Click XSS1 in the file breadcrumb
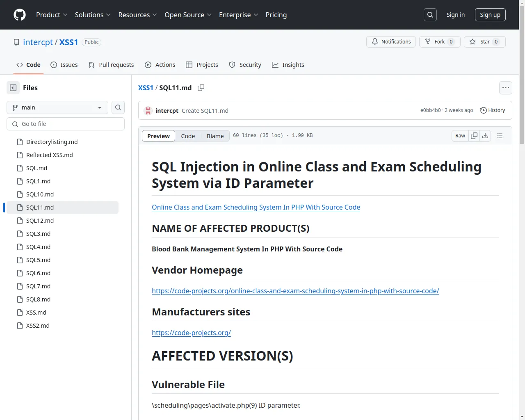Screen dimensions: 525x420 point(146,88)
